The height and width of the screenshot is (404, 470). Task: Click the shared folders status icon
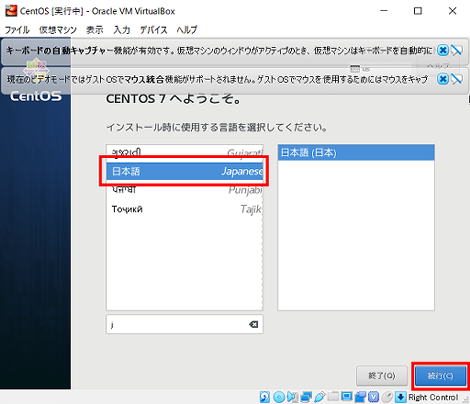click(x=333, y=397)
